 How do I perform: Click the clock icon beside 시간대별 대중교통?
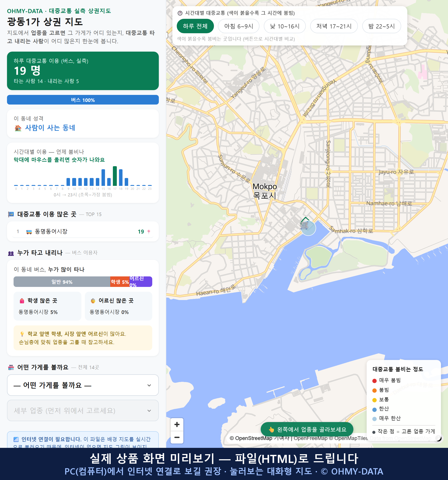click(x=180, y=13)
